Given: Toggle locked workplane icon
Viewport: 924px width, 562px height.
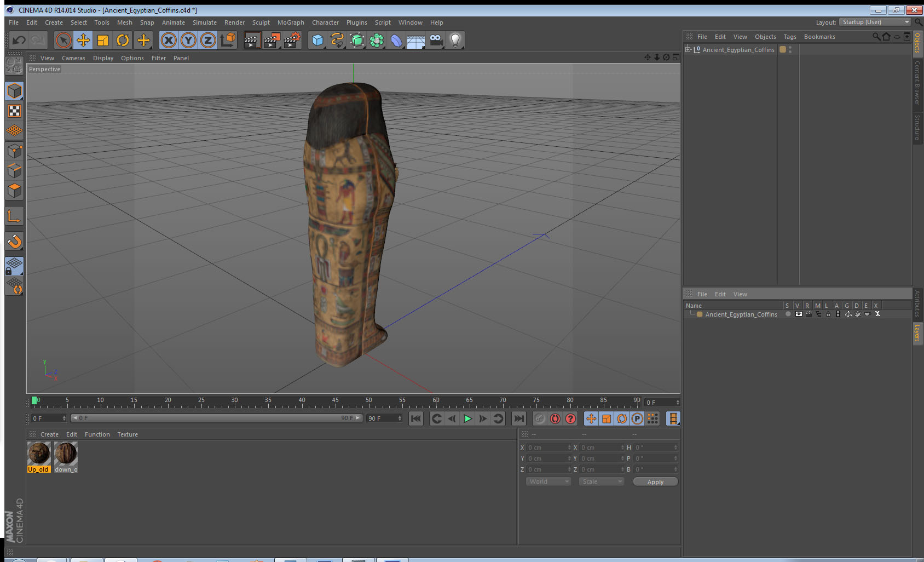Looking at the screenshot, I should (x=14, y=266).
